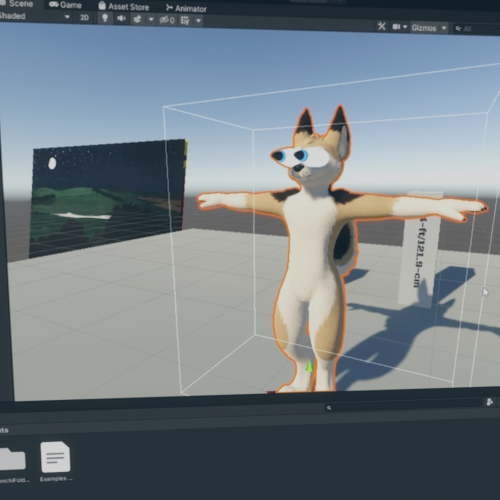Toggle the Gizmos button
The image size is (500, 500).
pyautogui.click(x=424, y=28)
